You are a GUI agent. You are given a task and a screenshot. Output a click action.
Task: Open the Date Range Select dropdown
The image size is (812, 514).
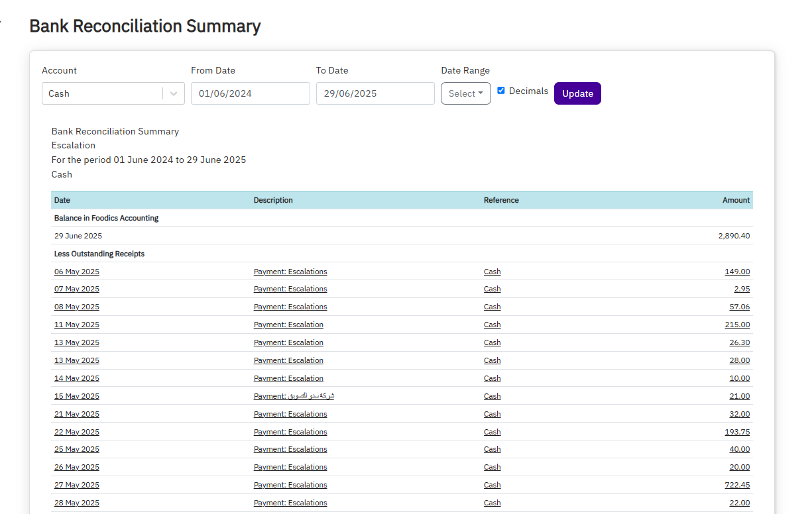[465, 93]
